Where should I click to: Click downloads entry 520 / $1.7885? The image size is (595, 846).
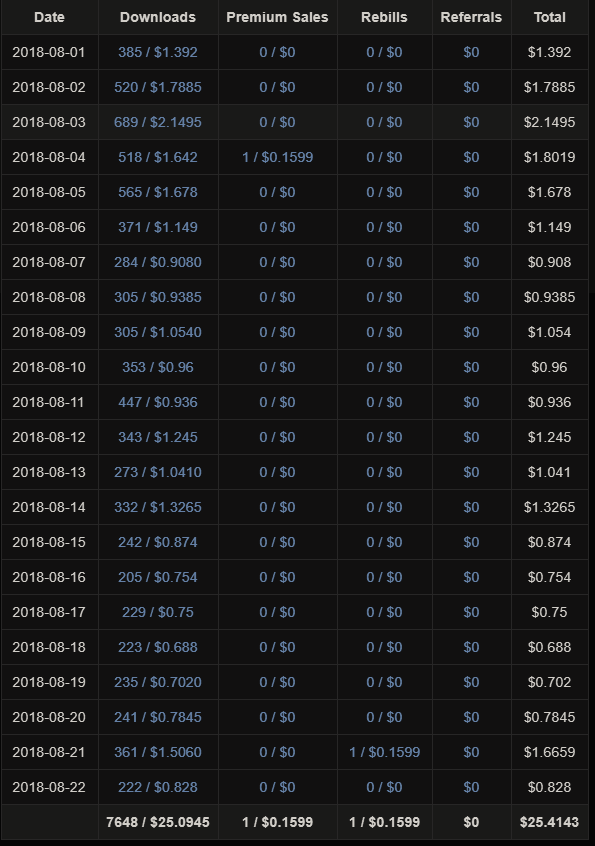(158, 87)
